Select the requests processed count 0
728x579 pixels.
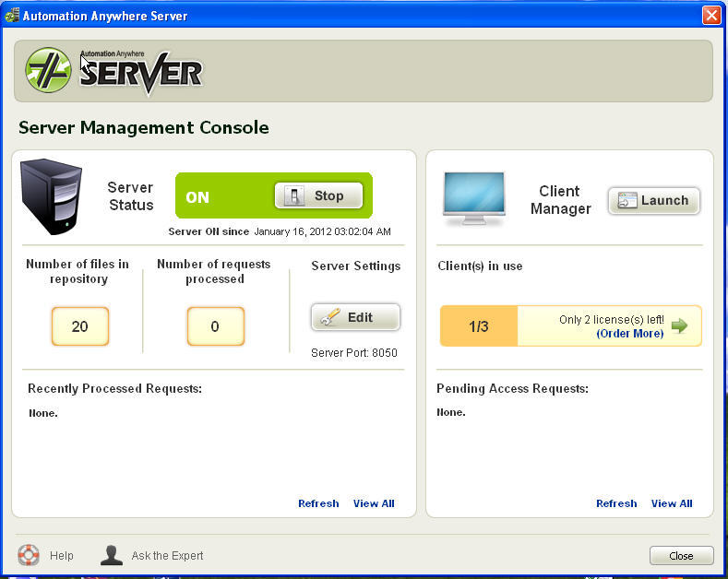pos(215,326)
